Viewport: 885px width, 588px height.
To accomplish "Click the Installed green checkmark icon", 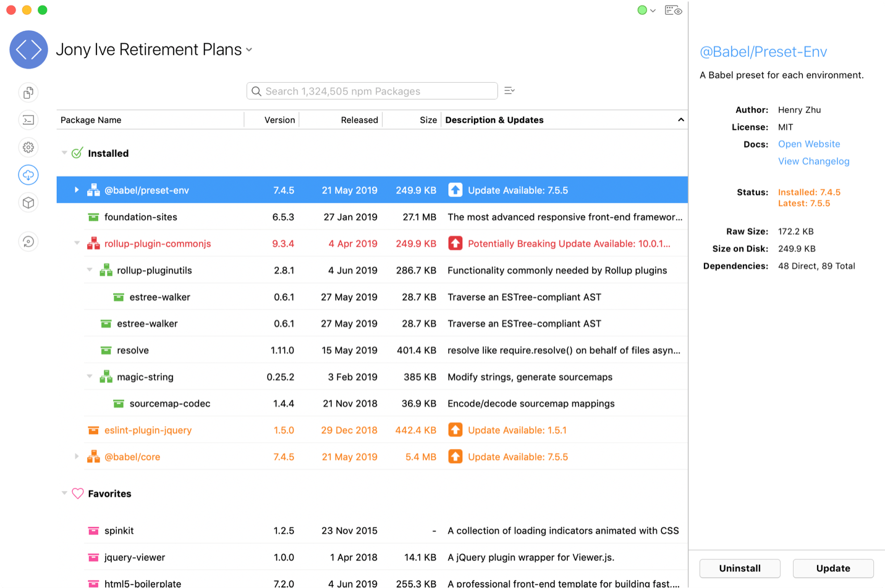I will coord(77,153).
